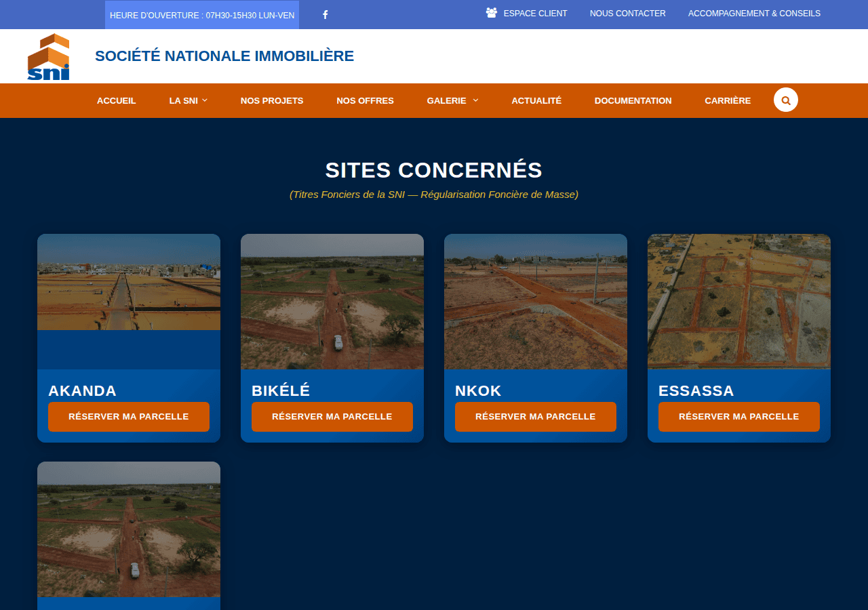Click the BIKÉLÉ card title

point(281,391)
